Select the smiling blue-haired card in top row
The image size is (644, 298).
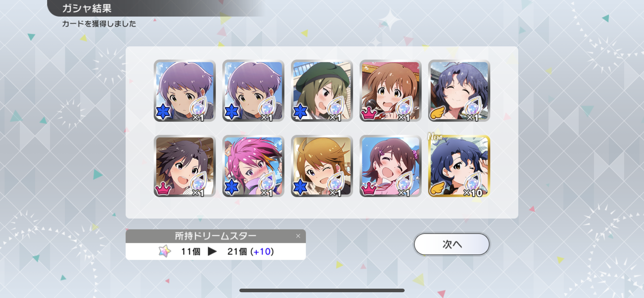(459, 91)
